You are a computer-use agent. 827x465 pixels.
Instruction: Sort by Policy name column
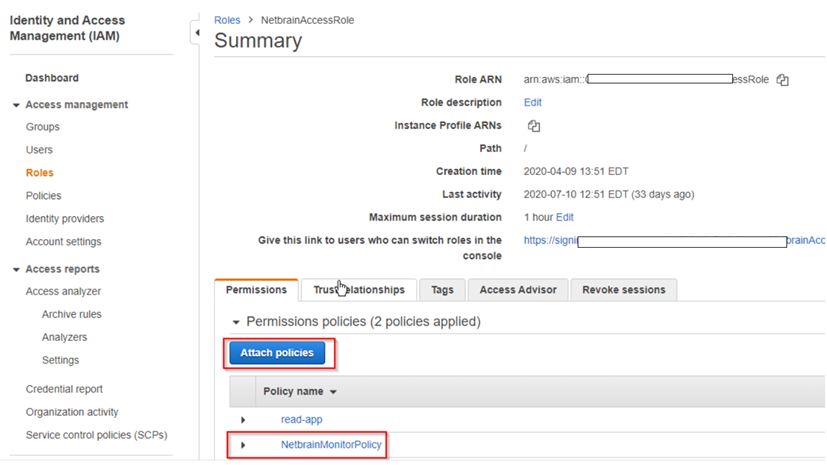tap(300, 392)
